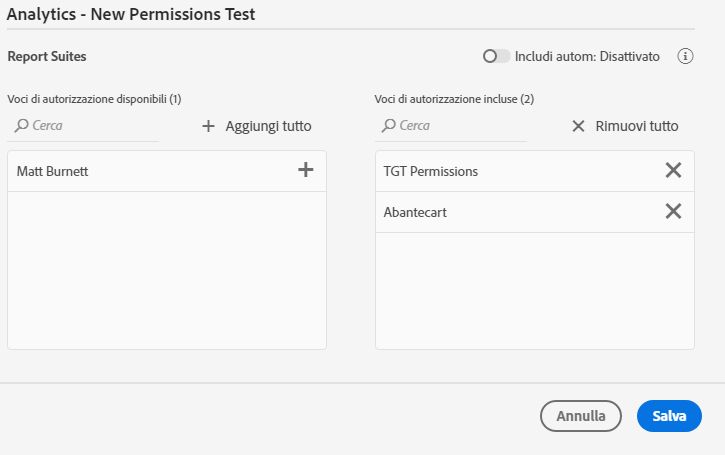This screenshot has height=455, width=725.
Task: Select the Abantecart list entry
Action: tap(415, 212)
